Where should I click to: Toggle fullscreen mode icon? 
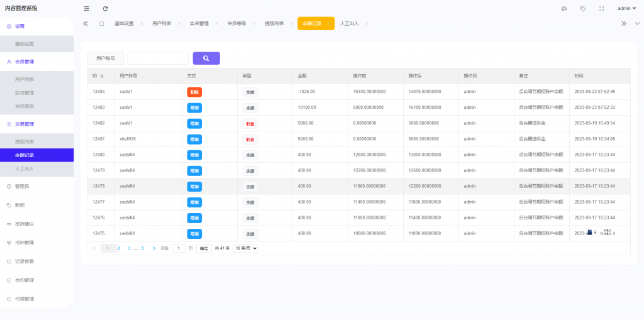(x=601, y=8)
